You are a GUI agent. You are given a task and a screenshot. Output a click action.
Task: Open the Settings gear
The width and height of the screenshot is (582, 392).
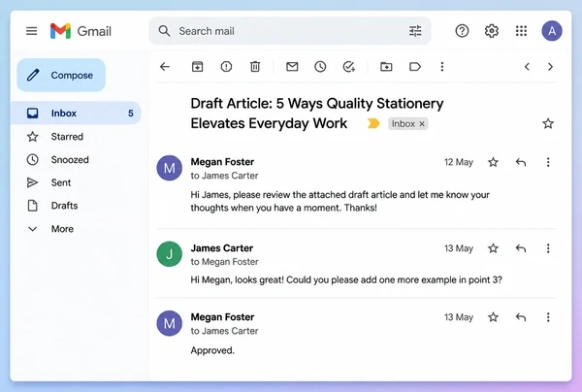click(x=492, y=31)
